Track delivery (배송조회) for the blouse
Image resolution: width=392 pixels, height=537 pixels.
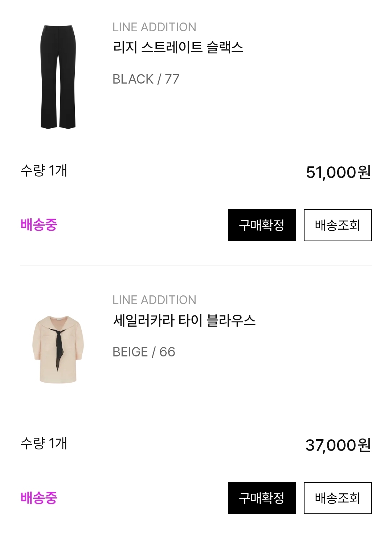pyautogui.click(x=338, y=498)
